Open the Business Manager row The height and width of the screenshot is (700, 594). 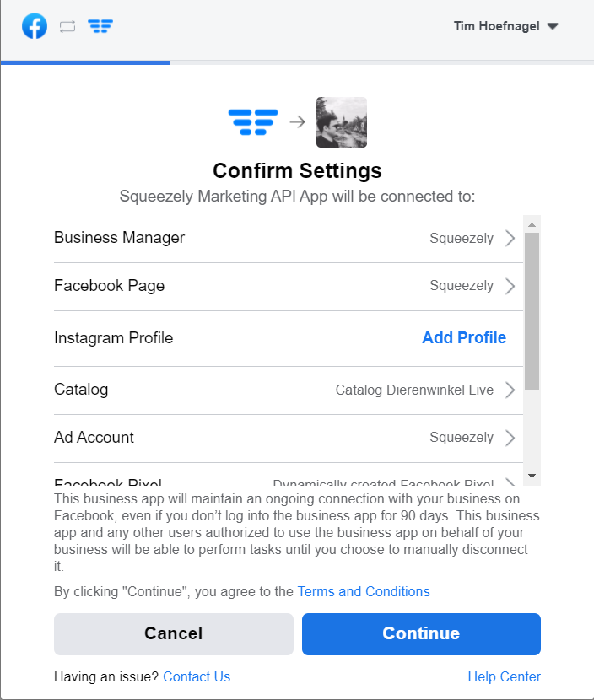(x=288, y=239)
